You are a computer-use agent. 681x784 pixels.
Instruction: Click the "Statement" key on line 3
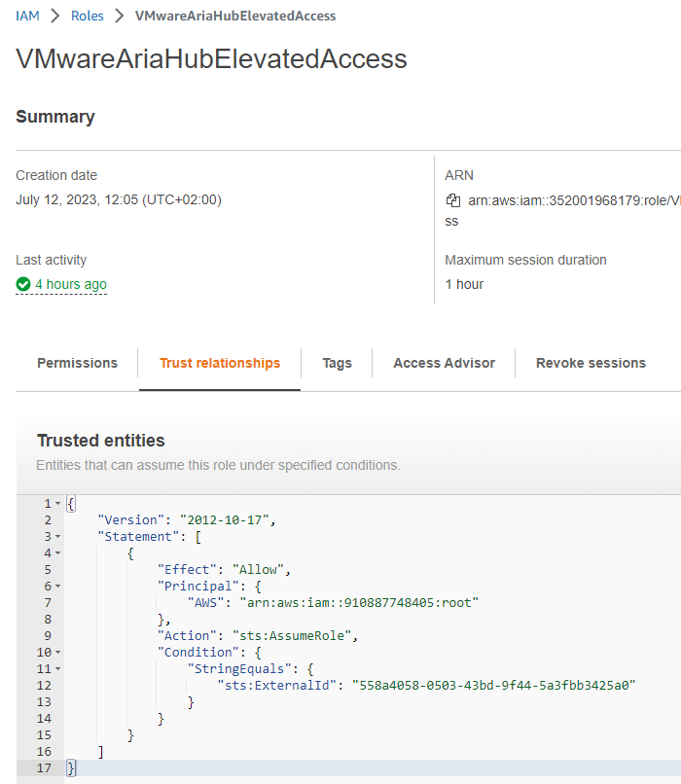tap(138, 537)
